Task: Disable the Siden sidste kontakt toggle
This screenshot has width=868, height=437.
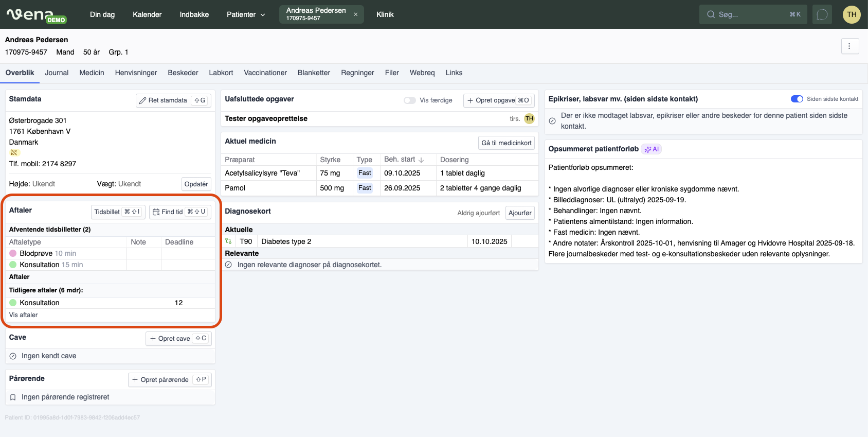Action: [x=797, y=99]
